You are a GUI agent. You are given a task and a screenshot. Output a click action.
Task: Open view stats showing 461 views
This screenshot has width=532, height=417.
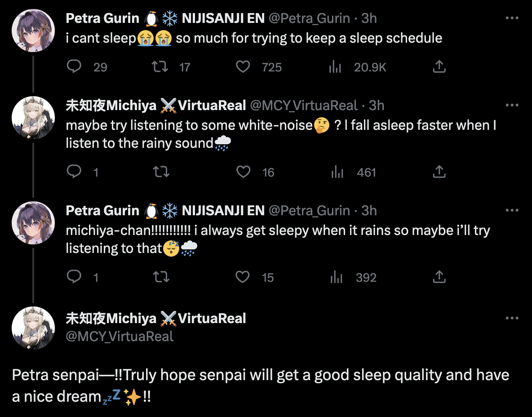coord(337,172)
